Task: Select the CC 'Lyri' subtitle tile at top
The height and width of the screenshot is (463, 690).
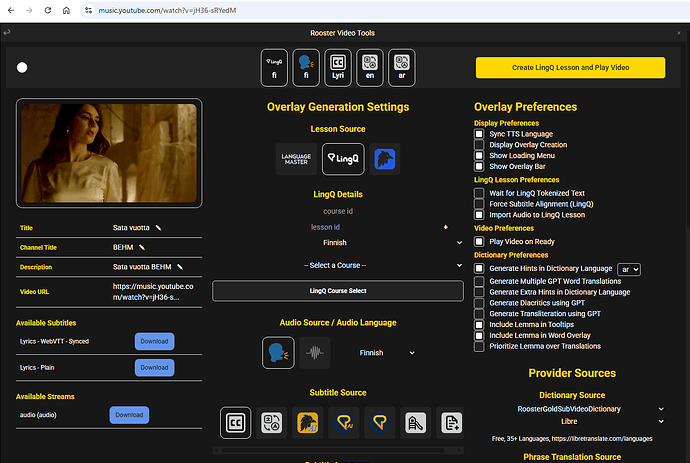Action: point(338,68)
